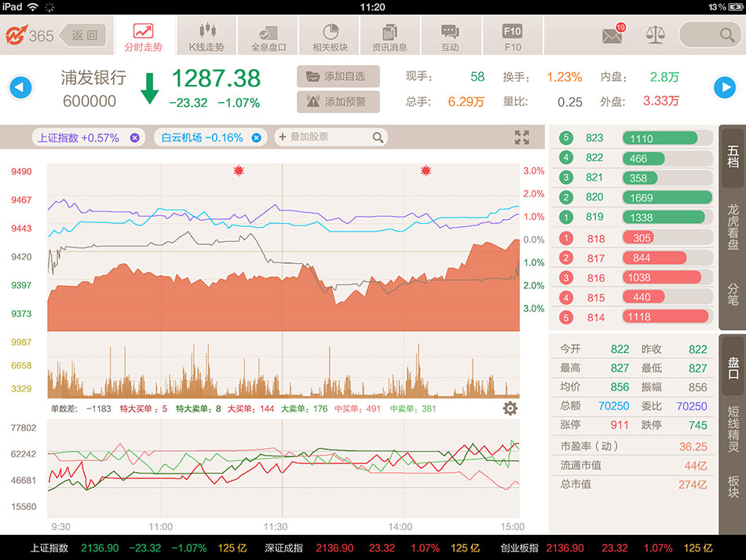The height and width of the screenshot is (560, 746).
Task: Select the 龙虎看盘 side tab
Action: [733, 227]
